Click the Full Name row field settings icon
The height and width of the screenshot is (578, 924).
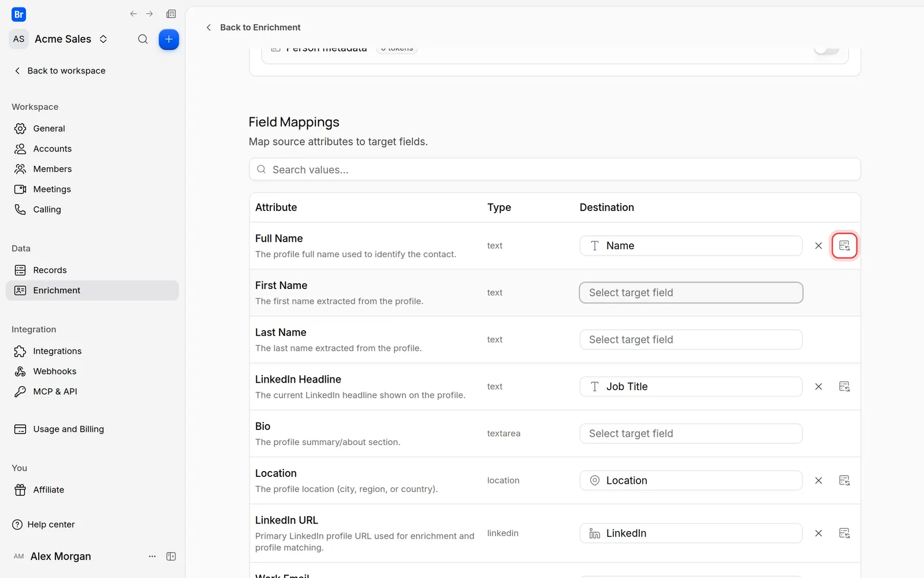pos(844,246)
